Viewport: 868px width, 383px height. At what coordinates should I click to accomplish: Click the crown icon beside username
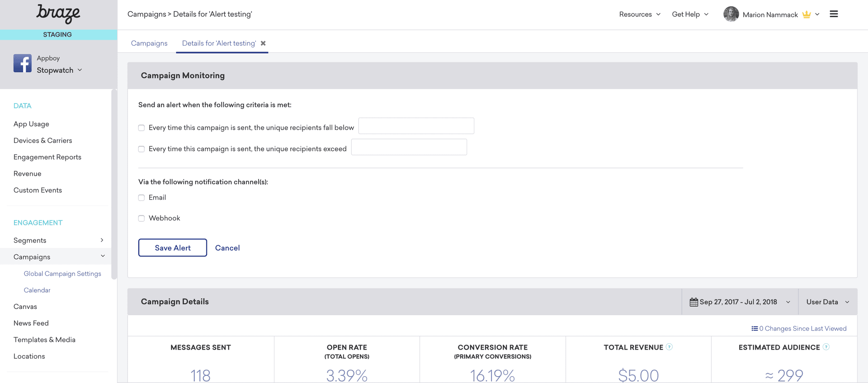click(x=807, y=14)
